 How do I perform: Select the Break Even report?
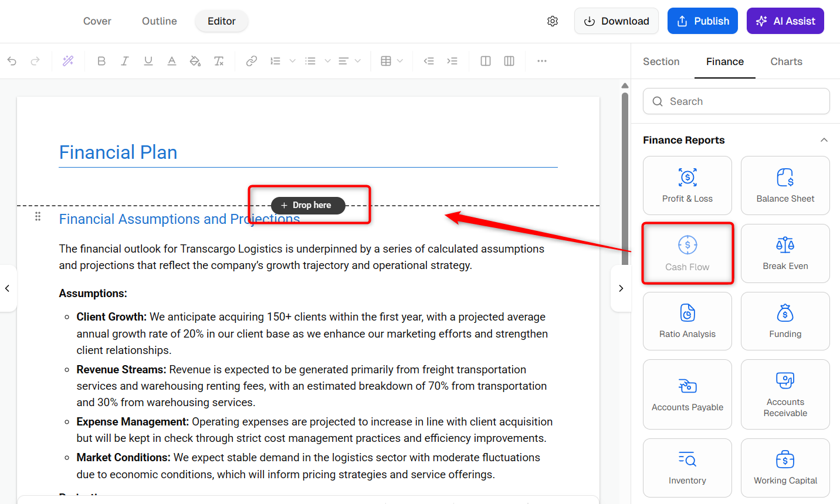(x=785, y=254)
